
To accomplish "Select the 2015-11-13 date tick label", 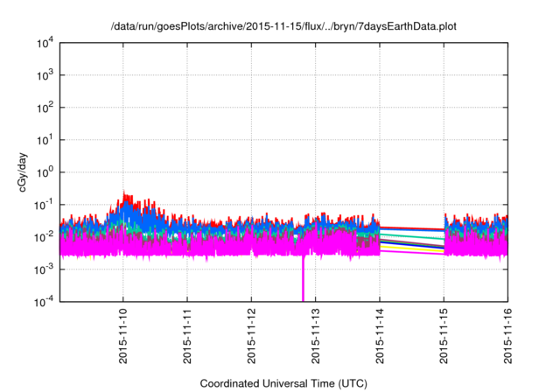I will point(315,339).
